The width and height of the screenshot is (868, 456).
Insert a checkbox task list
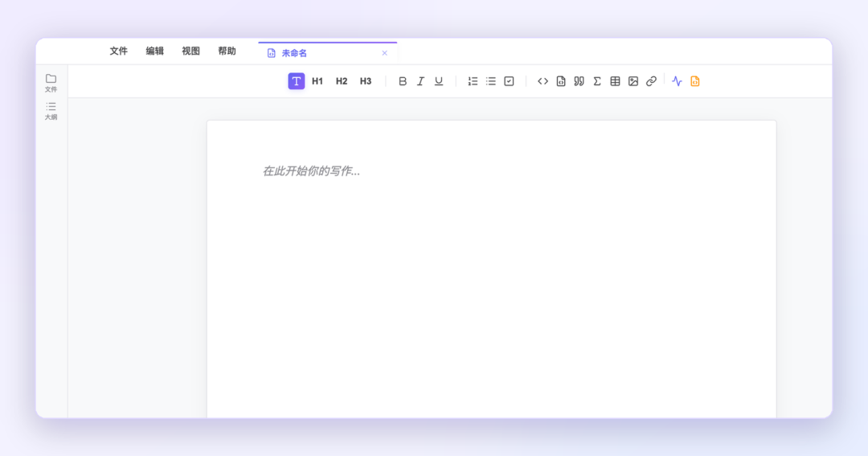coord(510,81)
